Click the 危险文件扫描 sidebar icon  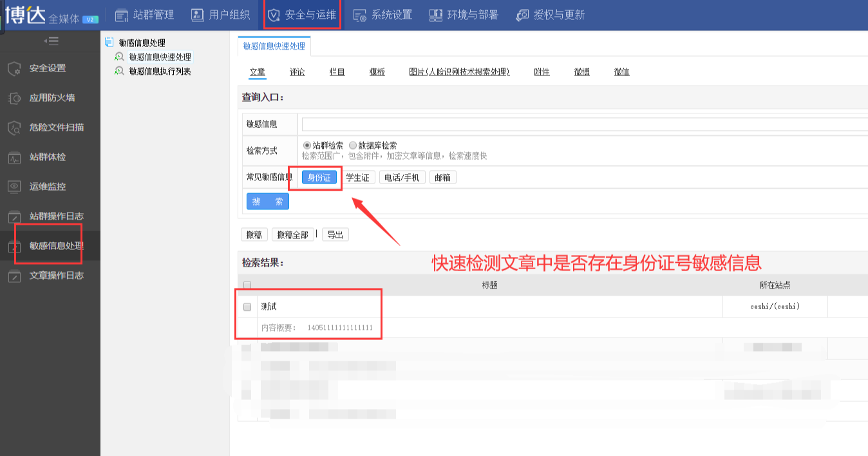click(x=14, y=128)
